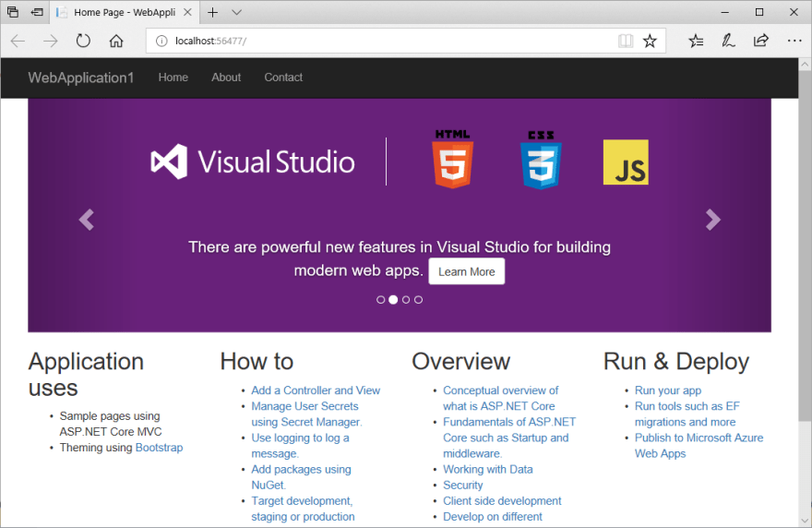This screenshot has height=528, width=812.
Task: Reload the page with the refresh icon
Action: [83, 41]
